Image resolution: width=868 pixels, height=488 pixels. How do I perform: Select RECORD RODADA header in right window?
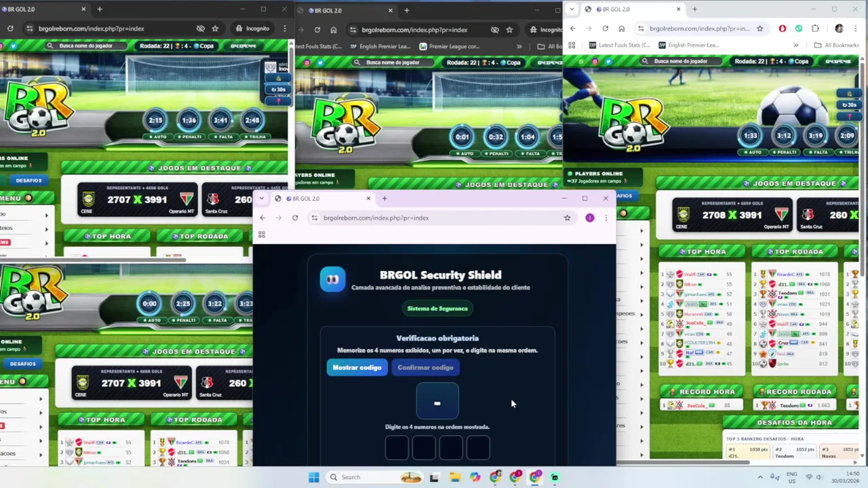[x=794, y=392]
